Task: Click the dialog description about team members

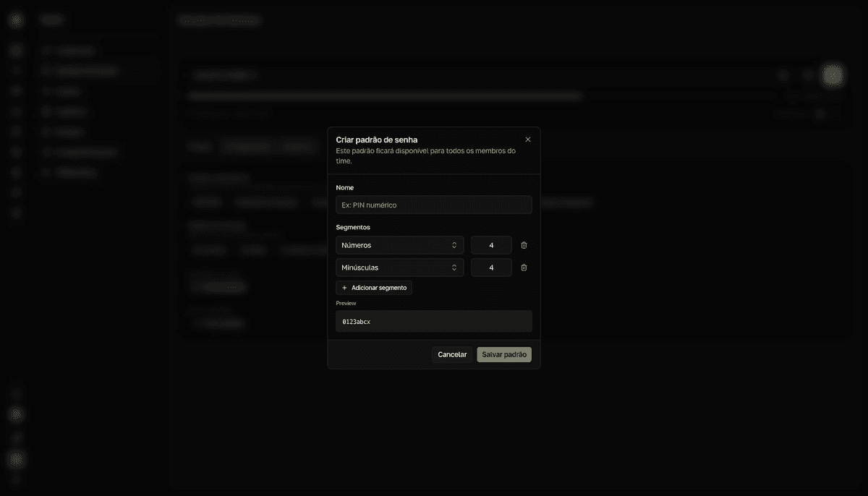Action: click(x=426, y=155)
